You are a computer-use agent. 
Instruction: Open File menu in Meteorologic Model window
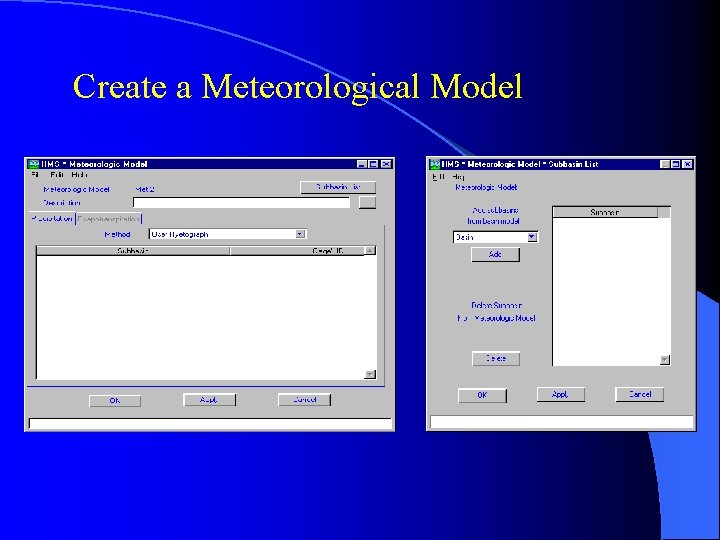pos(35,175)
